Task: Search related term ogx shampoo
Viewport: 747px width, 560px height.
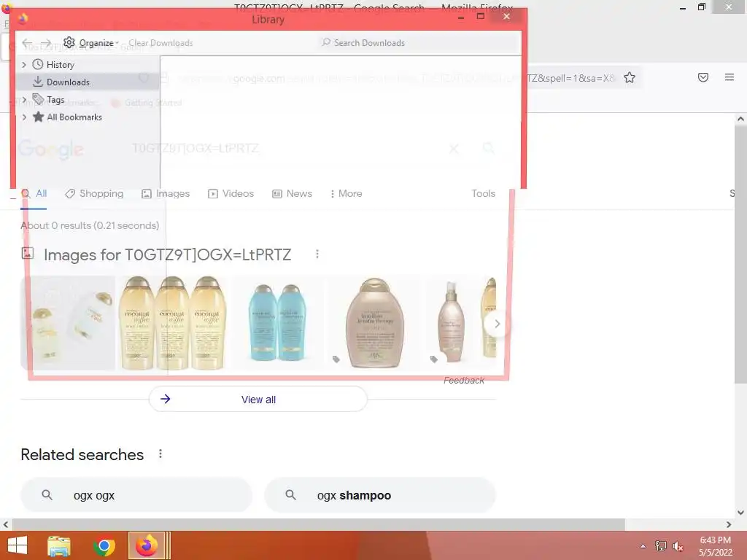Action: (380, 495)
